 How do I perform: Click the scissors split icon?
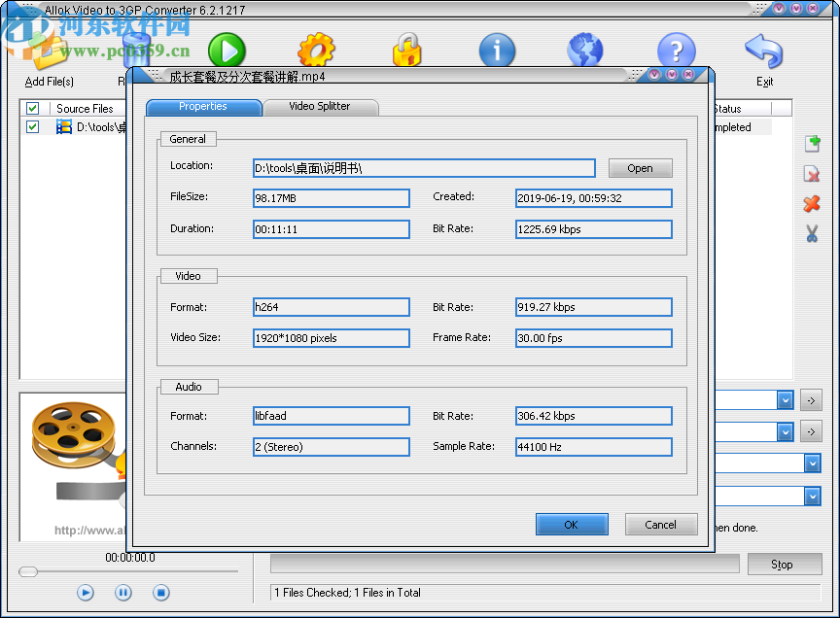[x=812, y=233]
